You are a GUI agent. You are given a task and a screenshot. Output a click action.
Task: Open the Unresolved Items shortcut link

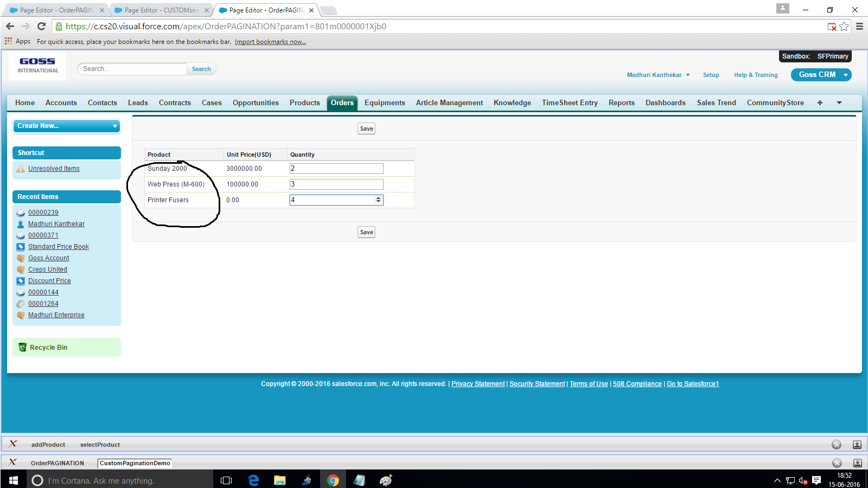tap(54, 169)
